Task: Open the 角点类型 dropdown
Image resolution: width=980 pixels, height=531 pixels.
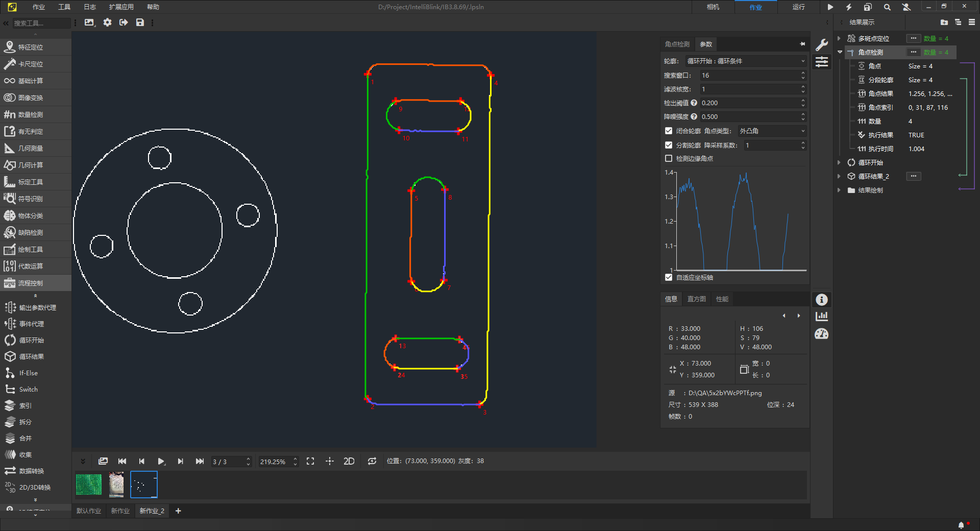Action: click(772, 131)
